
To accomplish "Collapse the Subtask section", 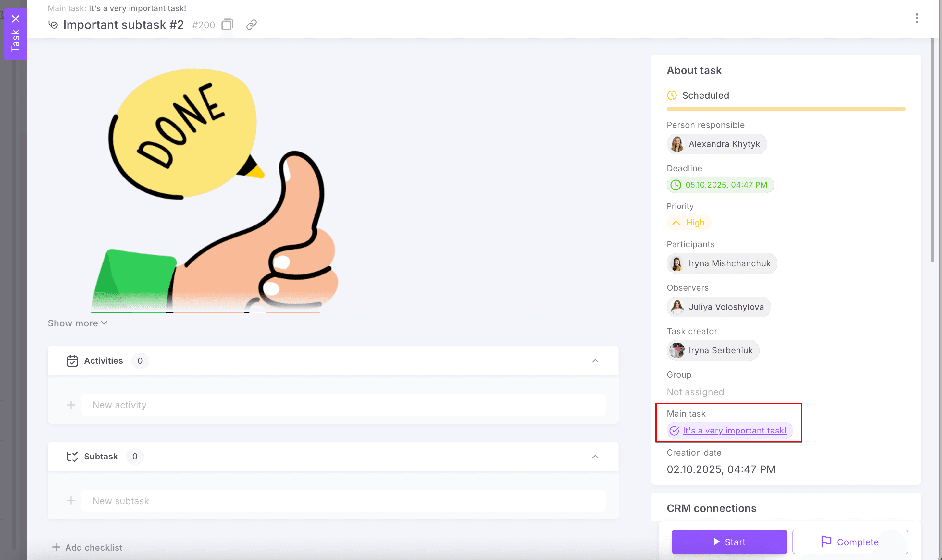I will pyautogui.click(x=595, y=456).
